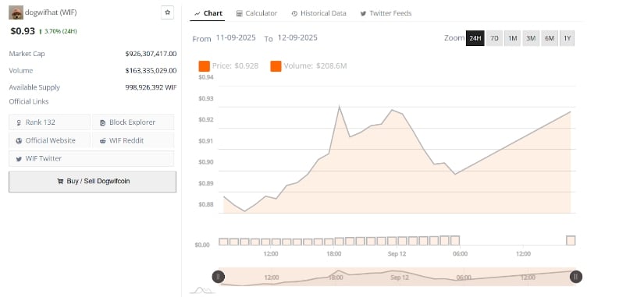Screen dimensions: 644x297
Task: Click the calculator icon
Action: click(x=240, y=13)
